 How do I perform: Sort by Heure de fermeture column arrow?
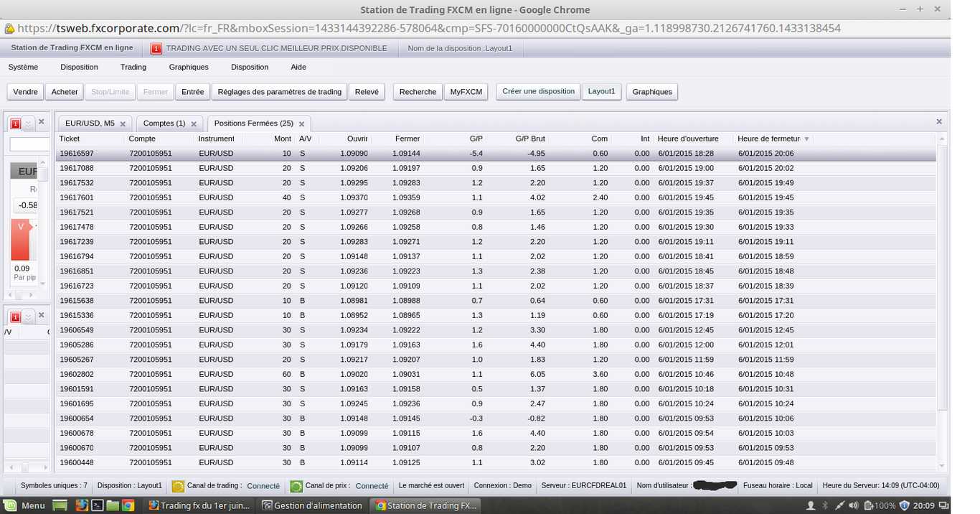tap(806, 139)
